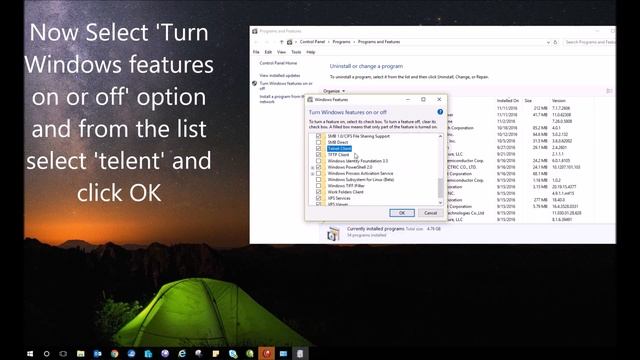Click Cancel in Windows Features dialog
640x360 pixels.
click(431, 213)
